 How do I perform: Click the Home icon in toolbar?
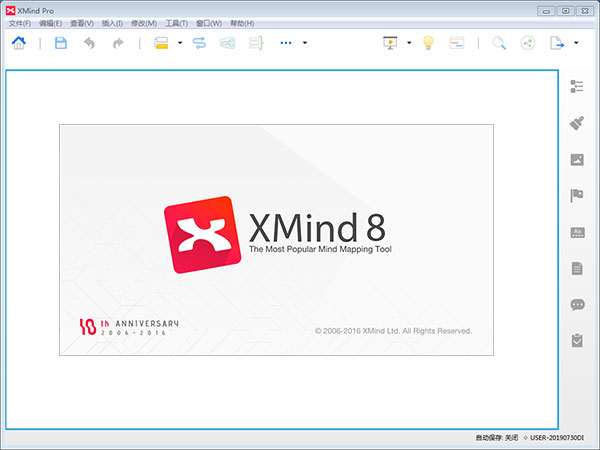coord(19,43)
